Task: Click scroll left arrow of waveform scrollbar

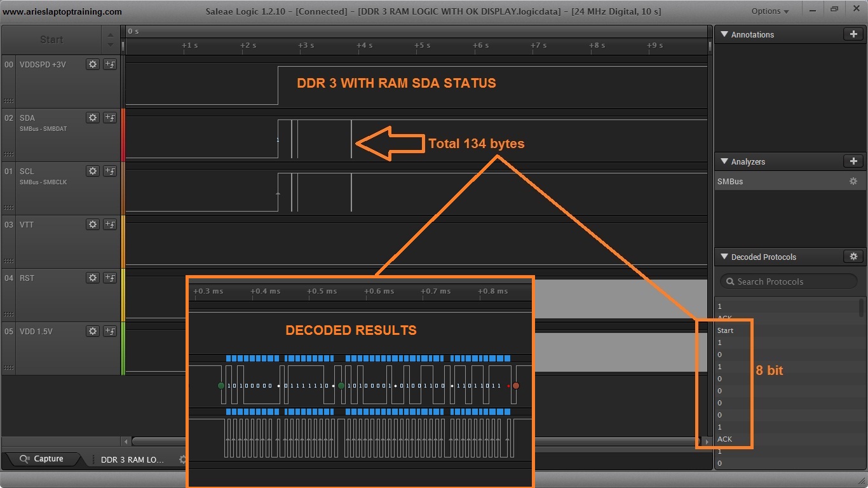Action: (x=126, y=441)
